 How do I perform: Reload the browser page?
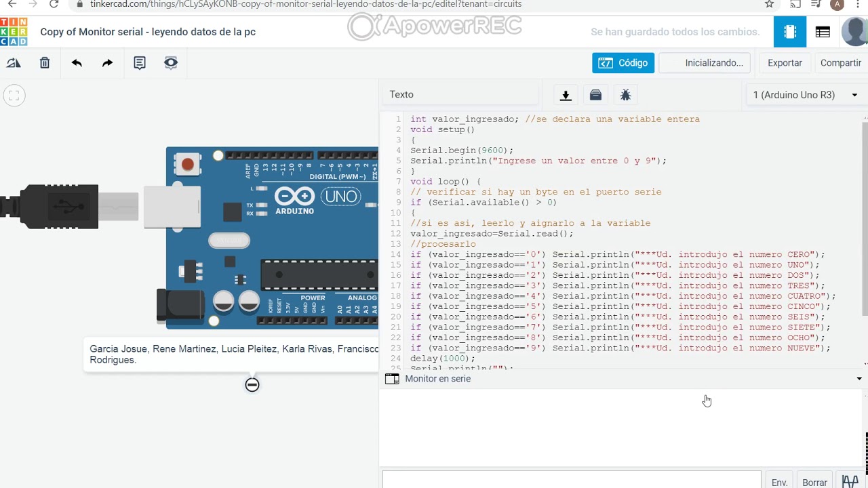[x=54, y=4]
